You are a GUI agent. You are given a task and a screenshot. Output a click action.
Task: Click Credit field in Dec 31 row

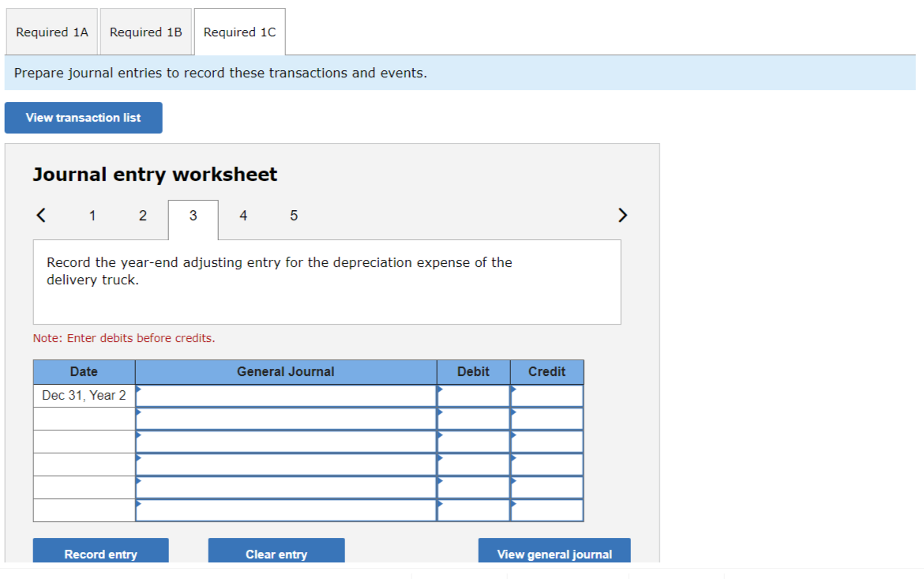[x=547, y=396]
